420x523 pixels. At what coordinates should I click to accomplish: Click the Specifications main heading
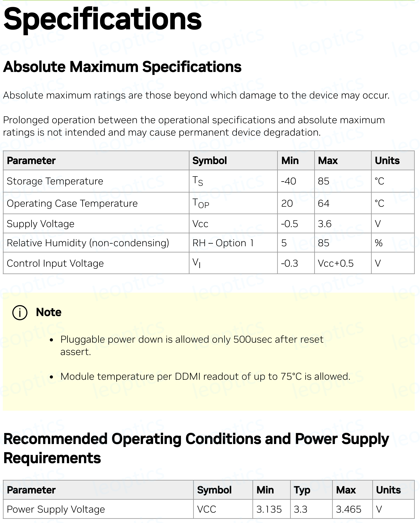click(102, 19)
